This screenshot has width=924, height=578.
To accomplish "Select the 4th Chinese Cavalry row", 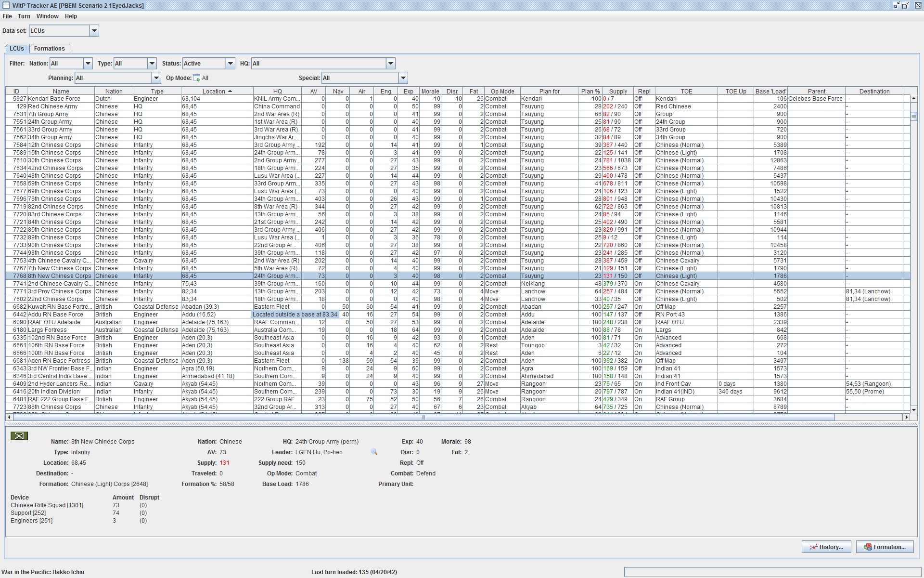I will (457, 261).
